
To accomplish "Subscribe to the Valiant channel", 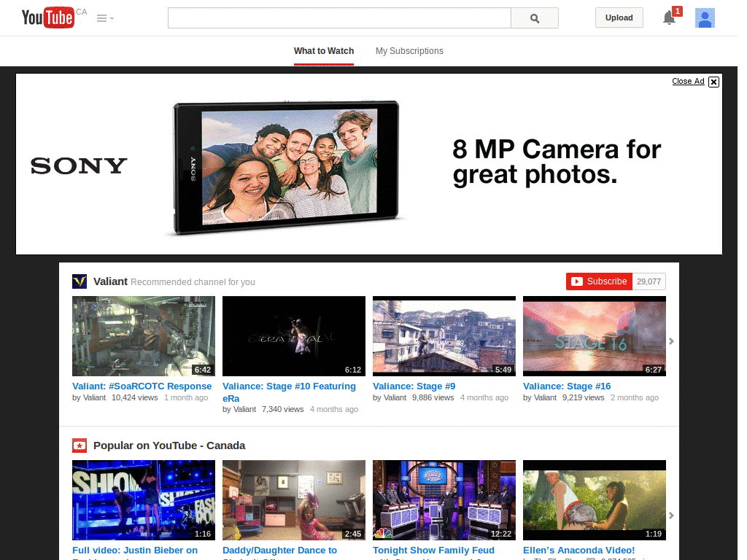I will click(600, 281).
